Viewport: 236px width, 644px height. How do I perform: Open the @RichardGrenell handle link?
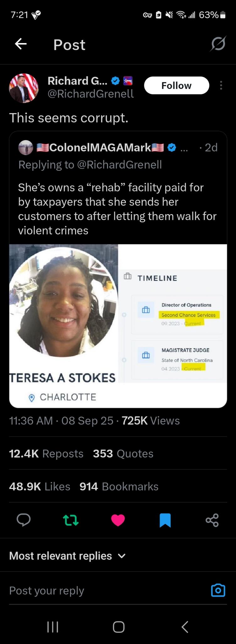coord(91,94)
